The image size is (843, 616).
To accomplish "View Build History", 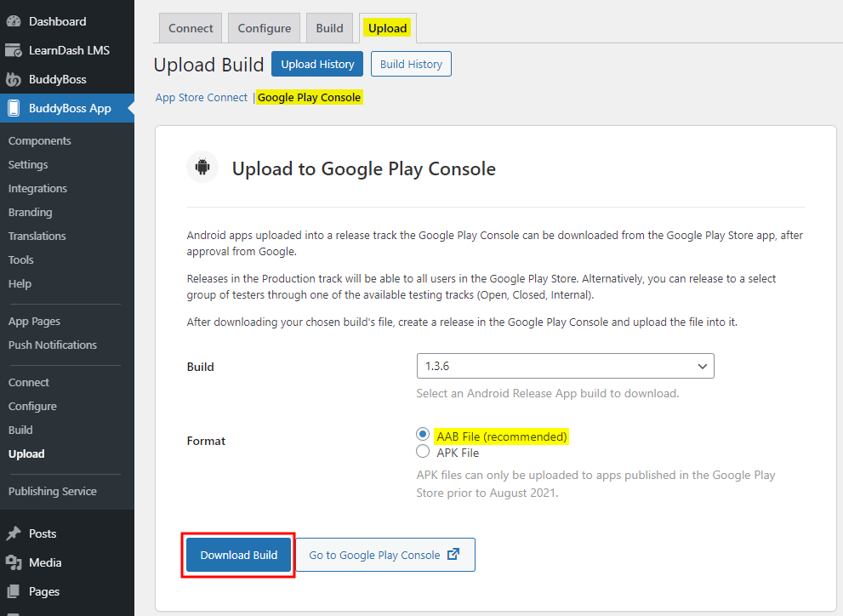I will tap(411, 64).
